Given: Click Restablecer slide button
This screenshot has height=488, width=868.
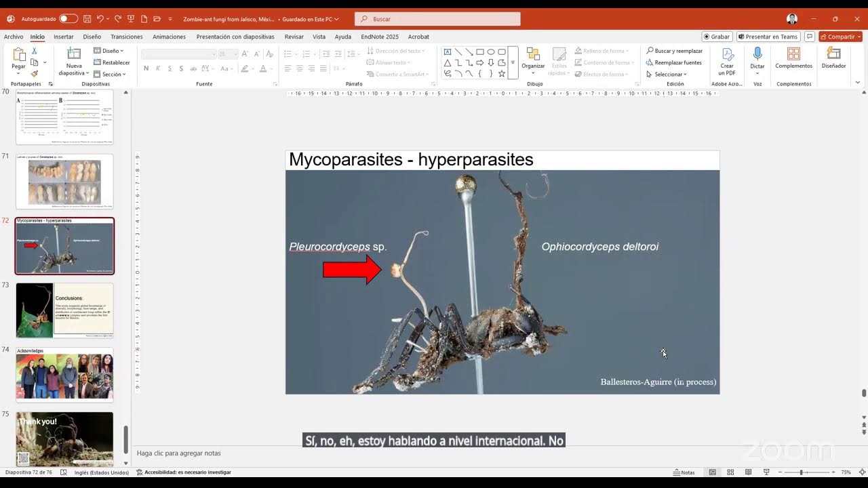Looking at the screenshot, I should (112, 62).
